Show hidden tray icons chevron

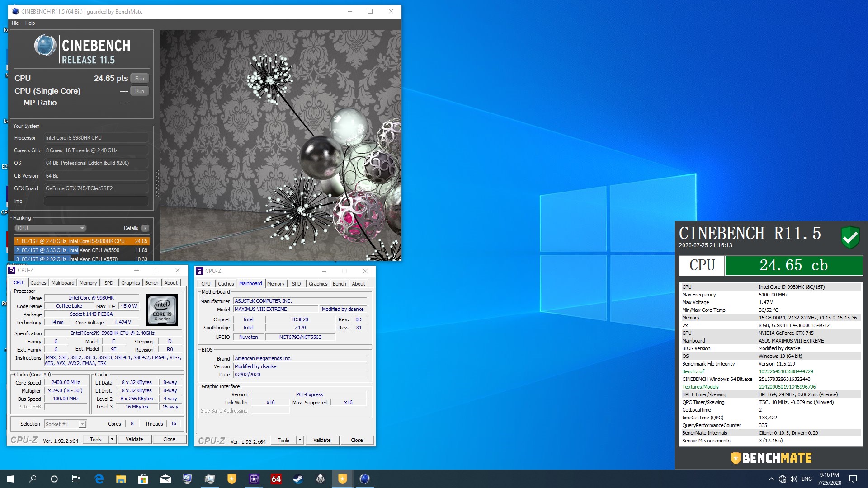point(771,479)
